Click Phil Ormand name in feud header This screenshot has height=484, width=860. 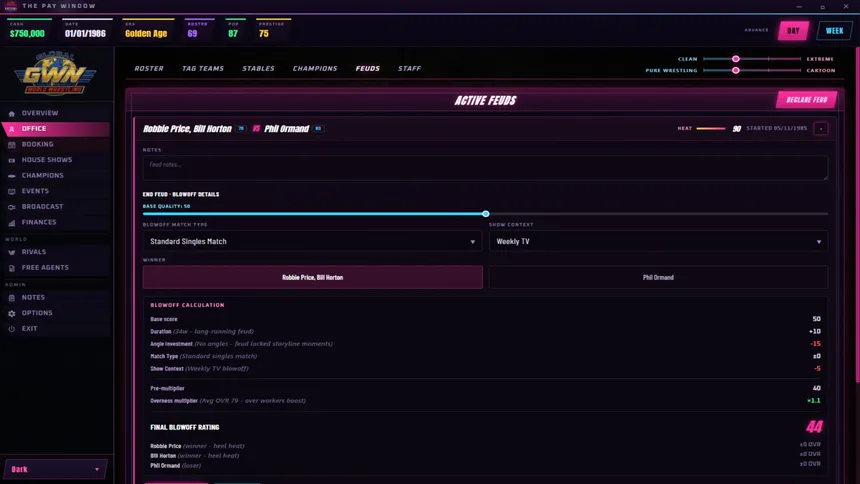tap(286, 129)
